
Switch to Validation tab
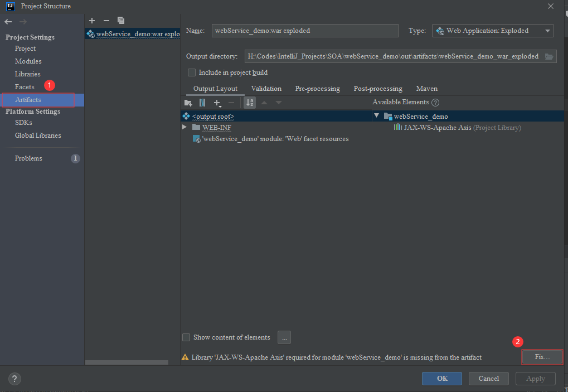point(266,89)
